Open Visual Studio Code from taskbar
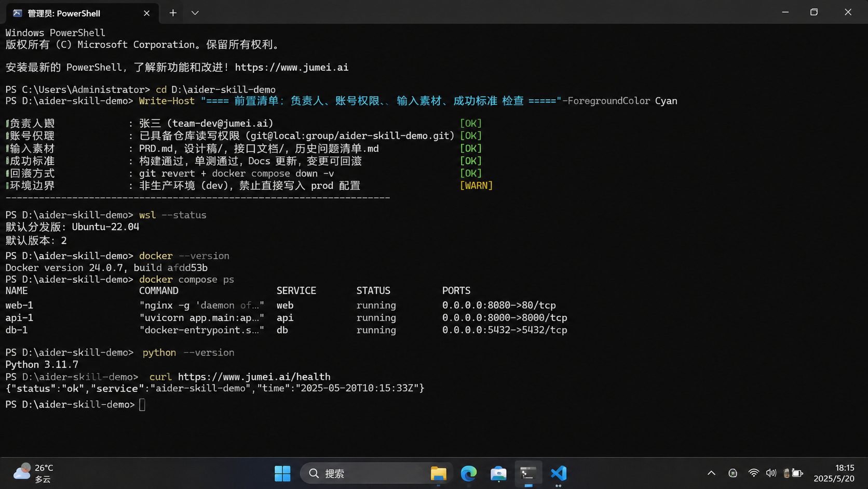The width and height of the screenshot is (868, 489). 559,473
